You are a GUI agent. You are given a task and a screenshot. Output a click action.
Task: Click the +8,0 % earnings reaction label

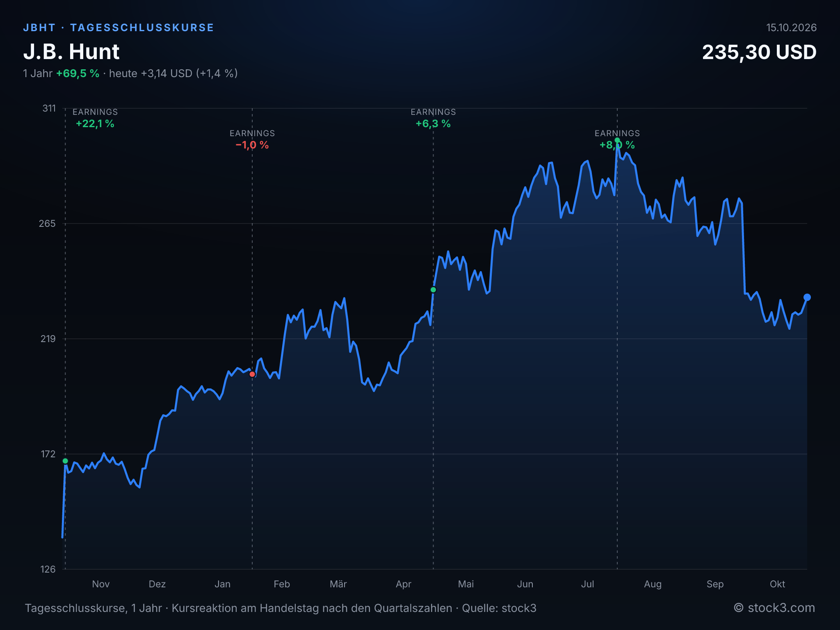(x=617, y=145)
